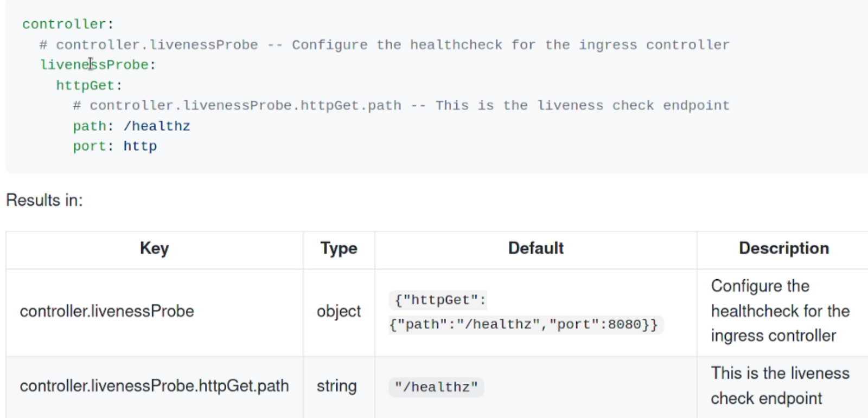Click the Description column header
The height and width of the screenshot is (418, 868).
(783, 248)
